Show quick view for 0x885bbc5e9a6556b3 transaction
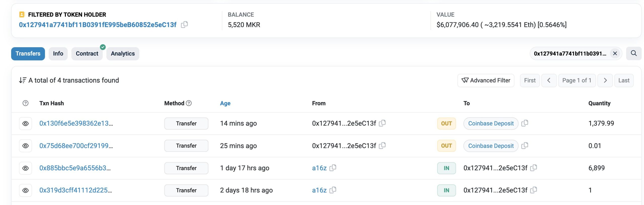Image resolution: width=644 pixels, height=205 pixels. (25, 168)
